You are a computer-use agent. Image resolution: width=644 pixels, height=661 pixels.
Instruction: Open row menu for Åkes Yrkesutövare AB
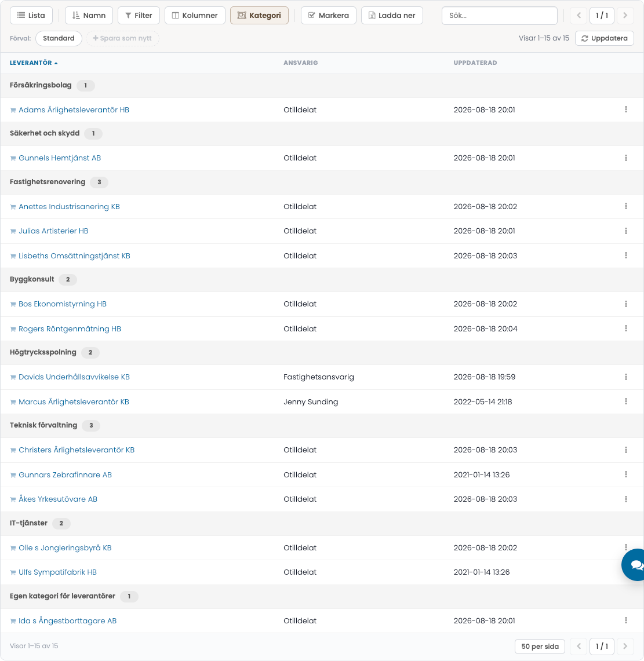click(x=625, y=499)
